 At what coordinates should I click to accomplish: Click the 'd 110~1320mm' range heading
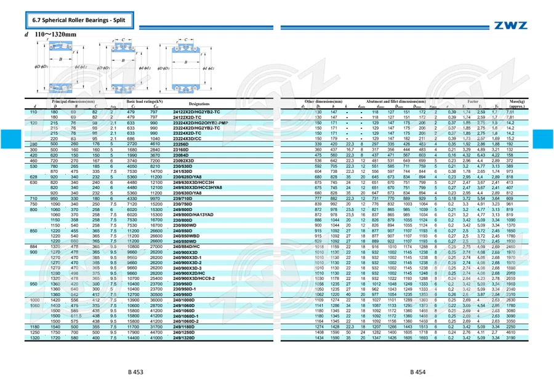pyautogui.click(x=50, y=34)
